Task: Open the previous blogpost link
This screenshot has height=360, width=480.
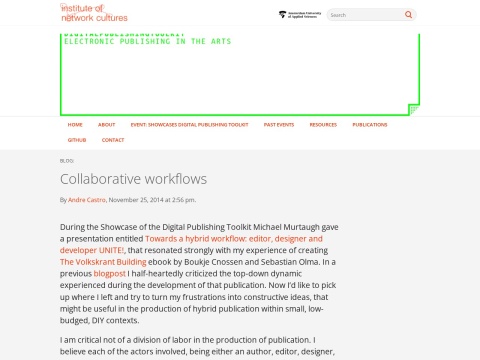Action: tap(109, 274)
